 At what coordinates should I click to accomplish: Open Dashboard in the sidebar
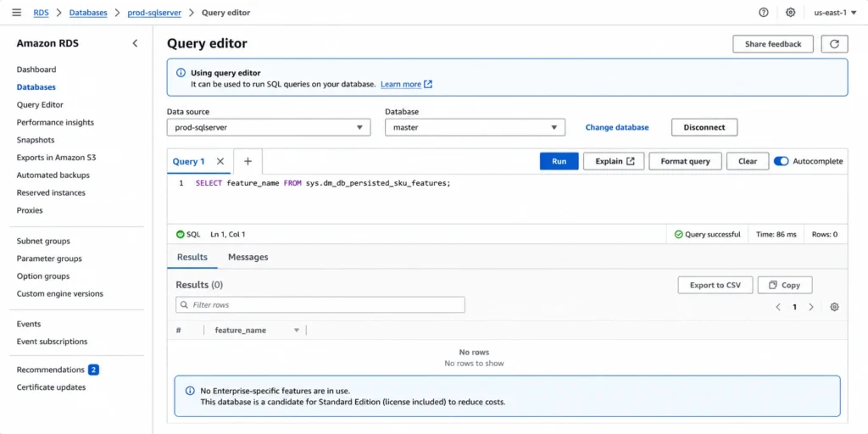36,70
